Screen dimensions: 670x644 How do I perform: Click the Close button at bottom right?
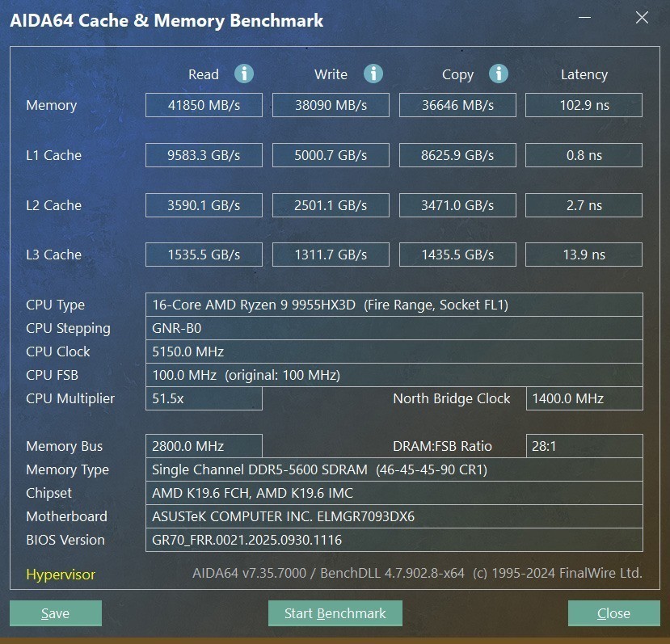[613, 613]
